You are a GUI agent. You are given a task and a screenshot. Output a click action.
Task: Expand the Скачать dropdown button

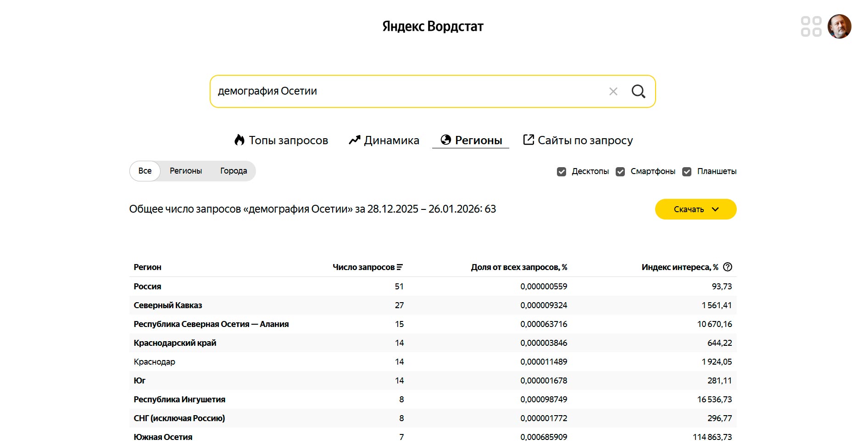[x=696, y=209]
